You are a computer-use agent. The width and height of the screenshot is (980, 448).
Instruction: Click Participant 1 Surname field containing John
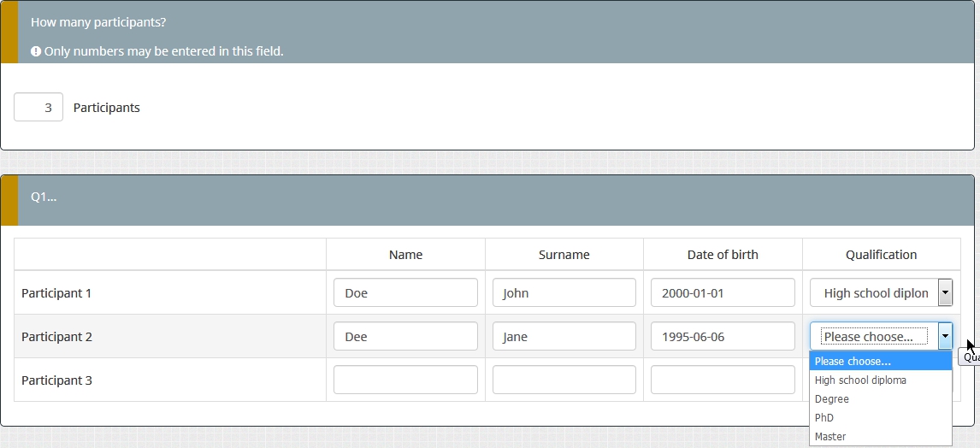(x=564, y=292)
